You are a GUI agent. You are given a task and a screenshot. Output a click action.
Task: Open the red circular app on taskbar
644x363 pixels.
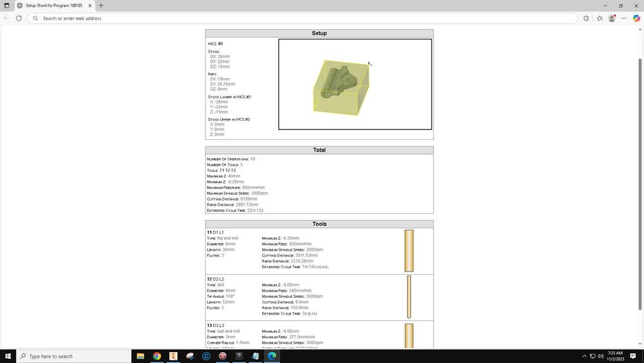pyautogui.click(x=223, y=356)
